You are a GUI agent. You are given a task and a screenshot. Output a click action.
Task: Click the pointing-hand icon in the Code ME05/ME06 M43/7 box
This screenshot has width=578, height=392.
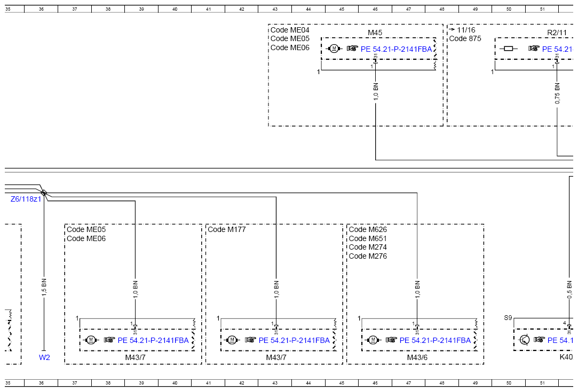109,340
